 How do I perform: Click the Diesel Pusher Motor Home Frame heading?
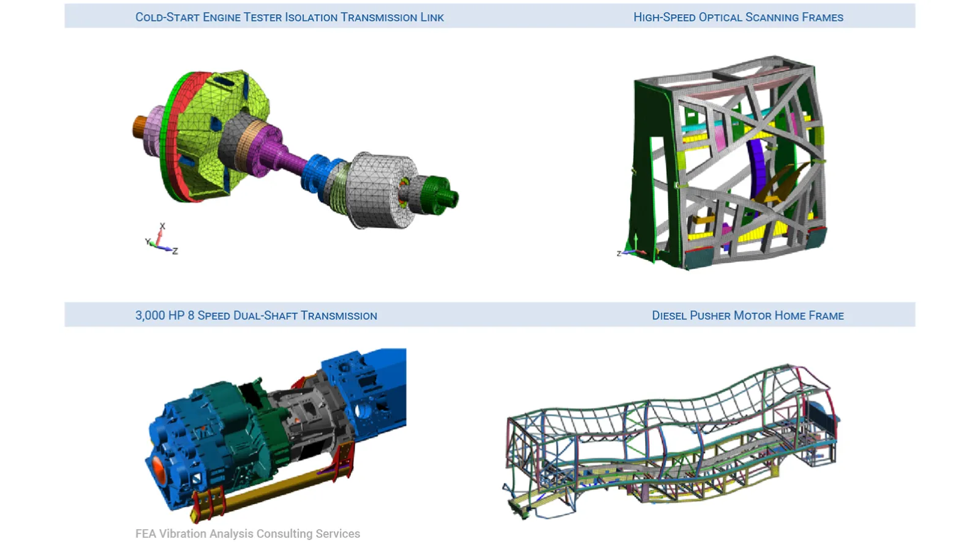pos(747,315)
